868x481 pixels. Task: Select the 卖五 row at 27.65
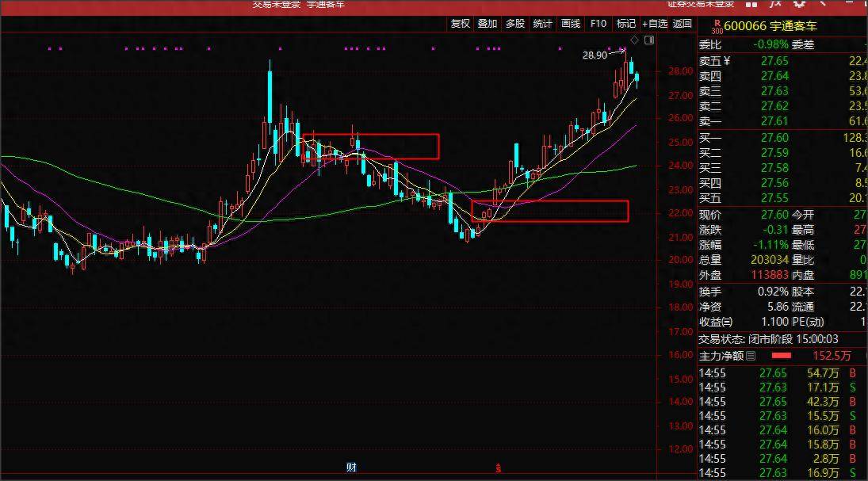tap(782, 61)
